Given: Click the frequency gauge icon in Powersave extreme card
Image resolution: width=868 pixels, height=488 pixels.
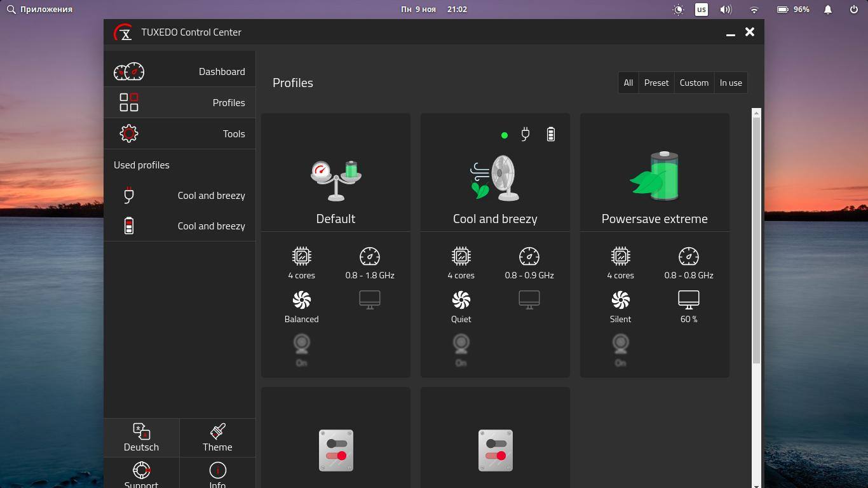Looking at the screenshot, I should point(689,256).
